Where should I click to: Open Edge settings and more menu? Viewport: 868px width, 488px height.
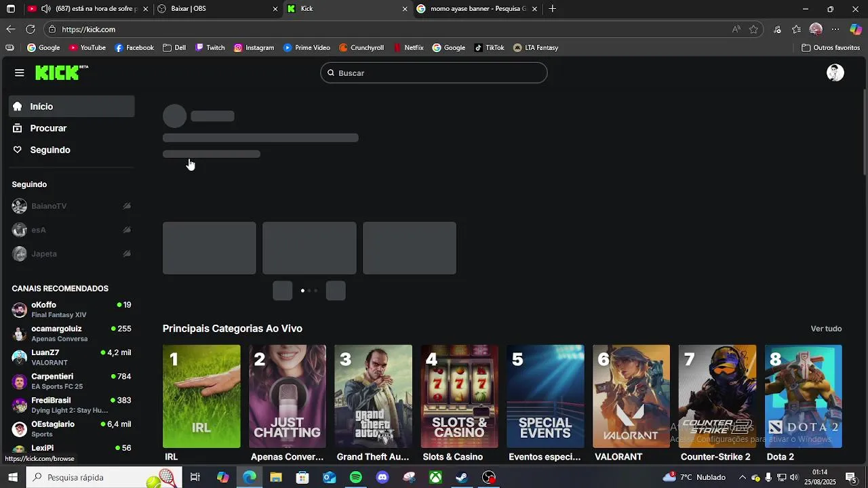835,29
